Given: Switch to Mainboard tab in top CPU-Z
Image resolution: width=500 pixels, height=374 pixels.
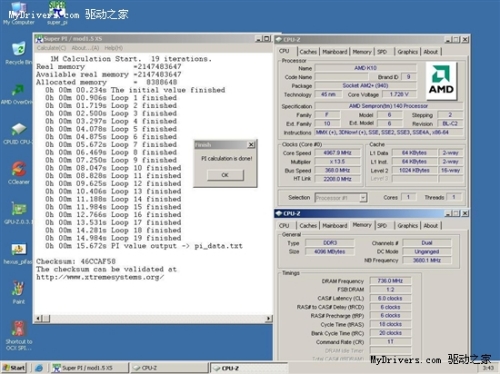Looking at the screenshot, I should [335, 52].
